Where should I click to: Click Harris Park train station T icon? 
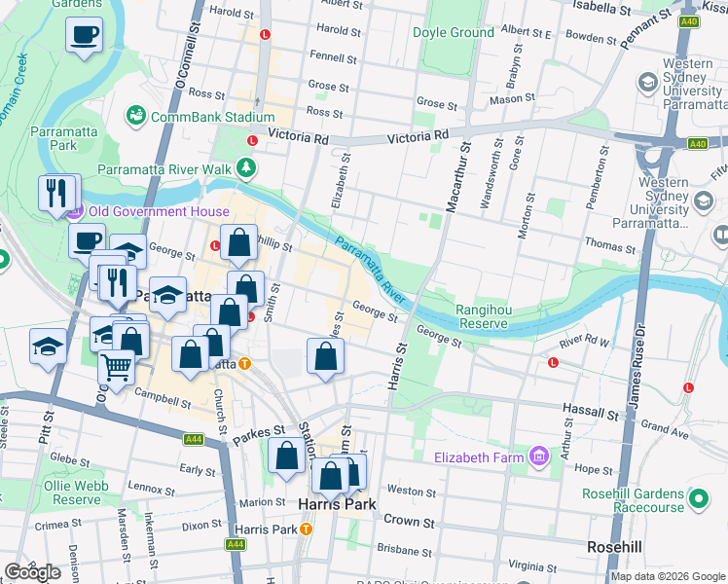coord(305,529)
